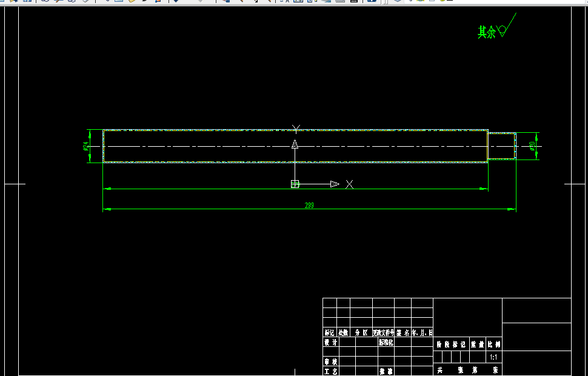
Task: Click the 阶段标记 header cell
Action: pos(451,344)
